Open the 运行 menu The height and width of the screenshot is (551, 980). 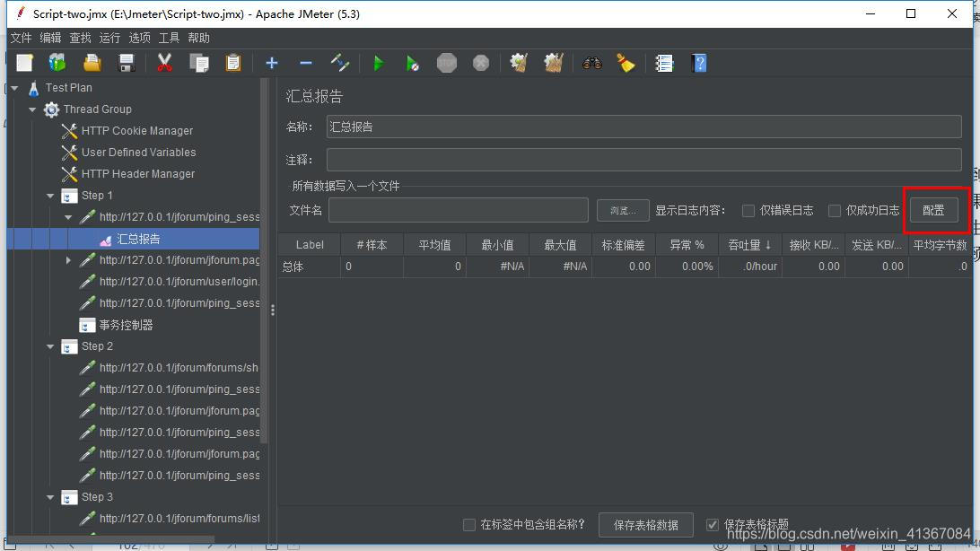pyautogui.click(x=109, y=38)
